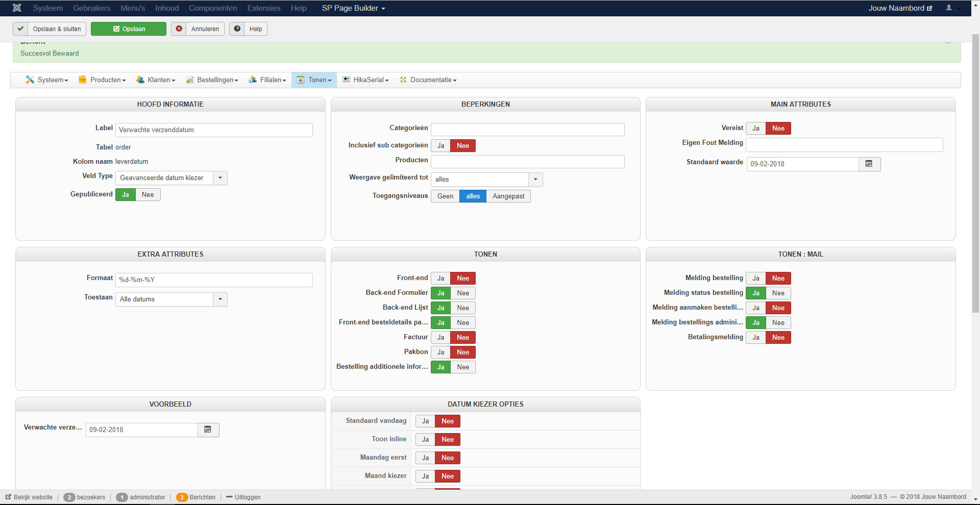Open the Jouw Naambord site link
This screenshot has width=980, height=505.
point(900,8)
